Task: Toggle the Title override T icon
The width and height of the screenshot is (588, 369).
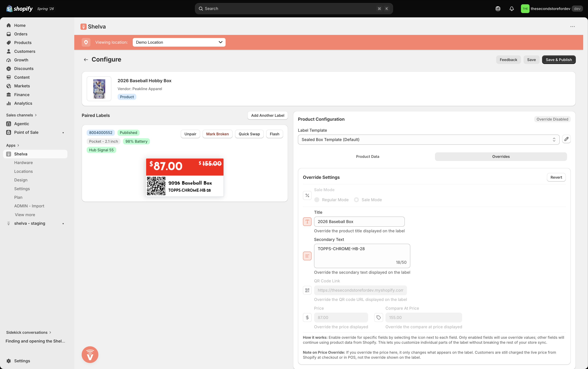Action: [x=307, y=222]
